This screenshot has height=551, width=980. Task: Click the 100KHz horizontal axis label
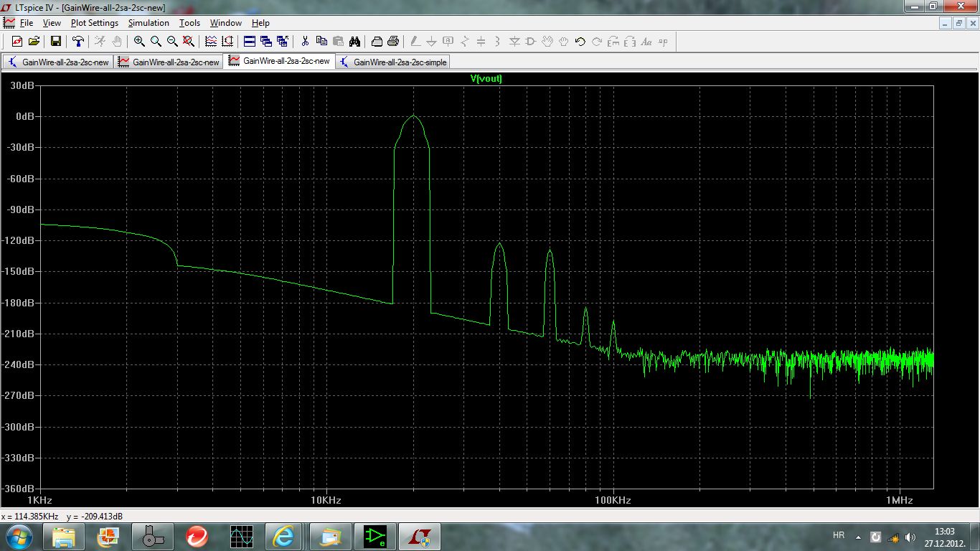tap(613, 500)
